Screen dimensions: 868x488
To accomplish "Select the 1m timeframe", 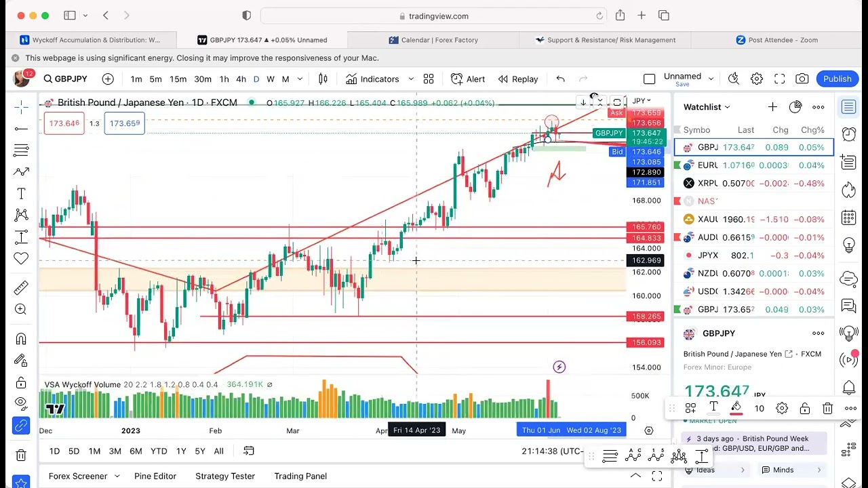I will click(x=136, y=79).
